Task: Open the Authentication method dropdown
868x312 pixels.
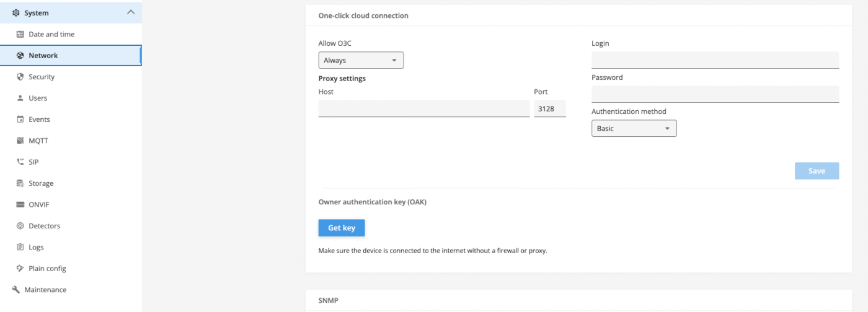Action: [634, 128]
